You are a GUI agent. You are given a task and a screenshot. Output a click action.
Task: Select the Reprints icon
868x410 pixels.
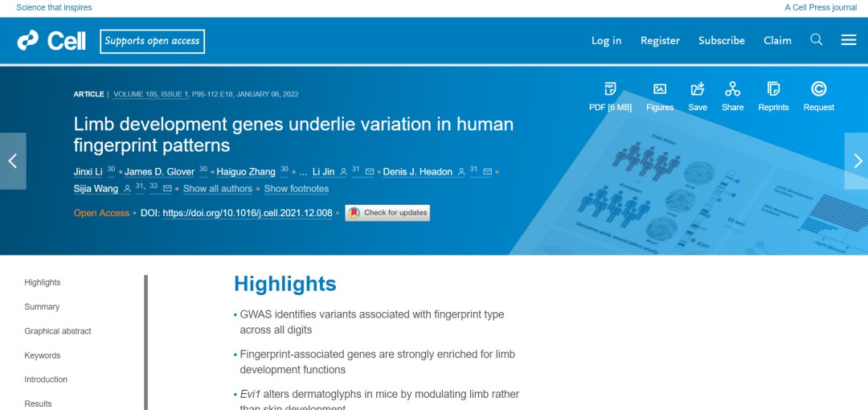point(773,89)
